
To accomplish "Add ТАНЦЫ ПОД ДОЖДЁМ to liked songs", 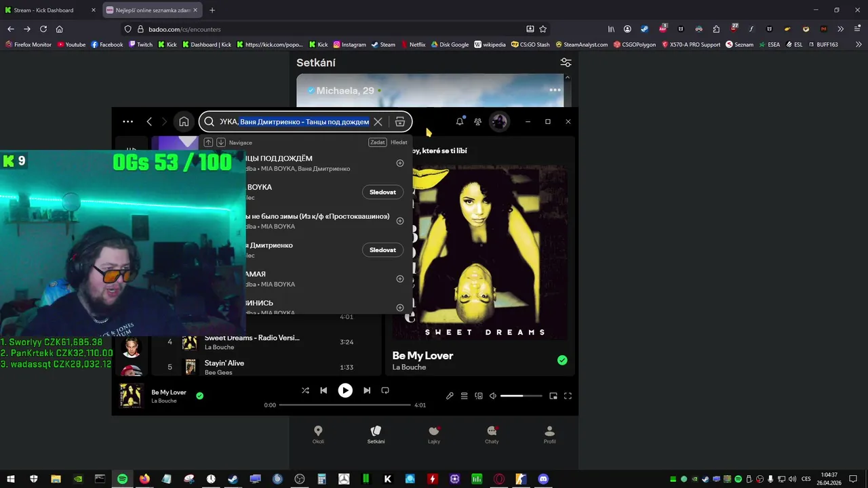I will point(399,163).
